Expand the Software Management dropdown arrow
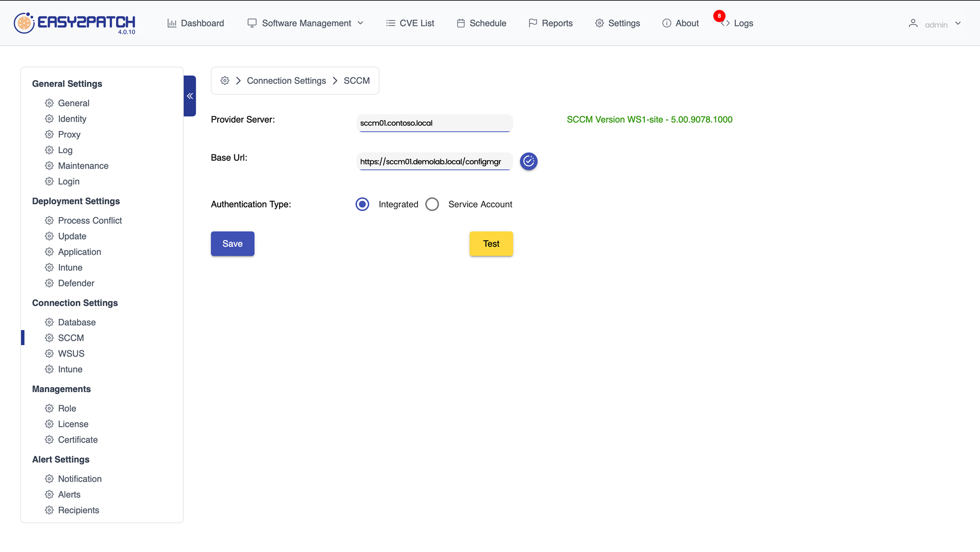980x552 pixels. tap(360, 23)
